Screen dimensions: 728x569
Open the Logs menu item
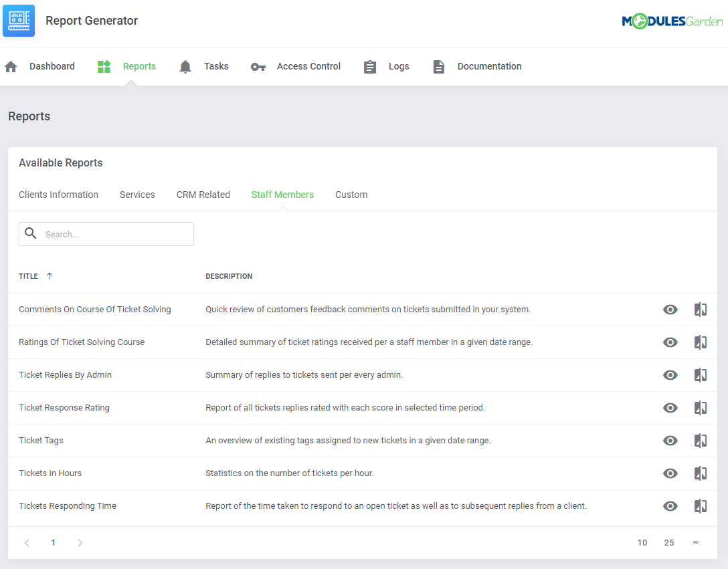[399, 66]
